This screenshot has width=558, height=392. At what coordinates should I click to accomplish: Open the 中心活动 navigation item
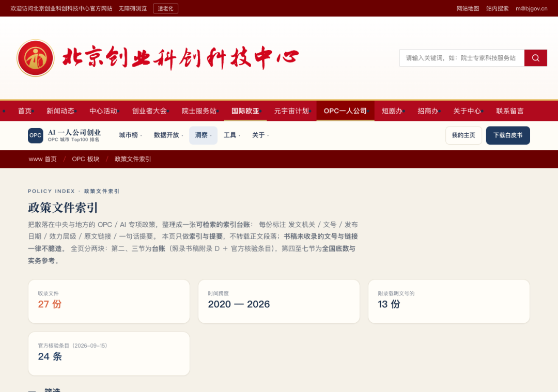pyautogui.click(x=103, y=111)
